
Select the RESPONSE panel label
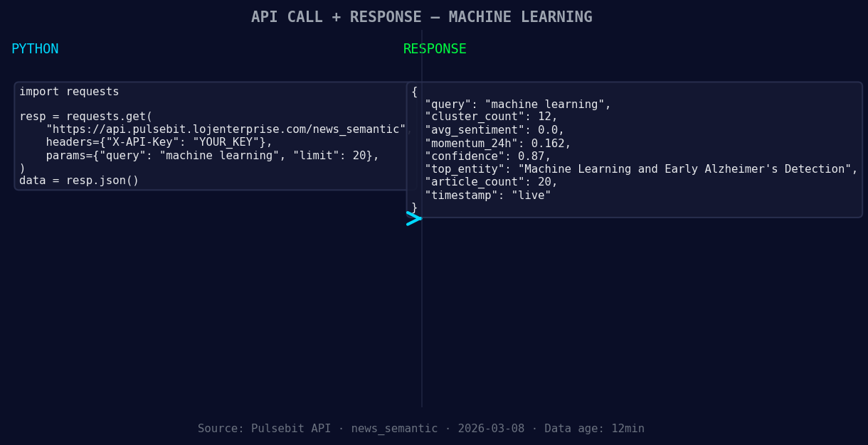tap(434, 48)
